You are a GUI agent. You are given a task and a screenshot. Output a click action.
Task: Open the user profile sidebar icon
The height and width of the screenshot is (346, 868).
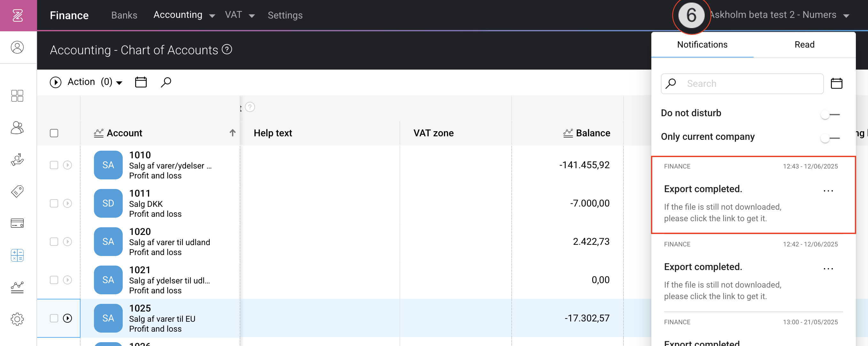(17, 47)
